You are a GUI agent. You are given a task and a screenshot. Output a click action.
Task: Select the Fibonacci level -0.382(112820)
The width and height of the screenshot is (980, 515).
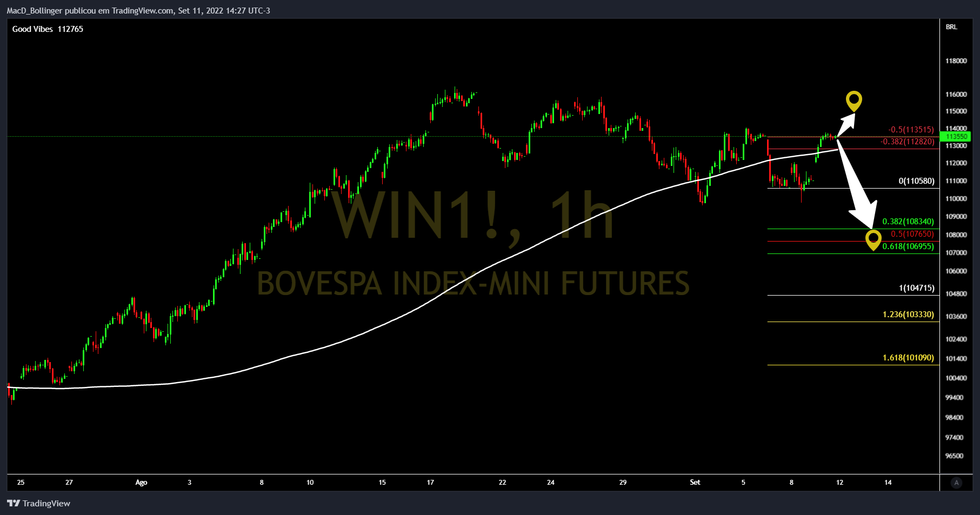907,142
